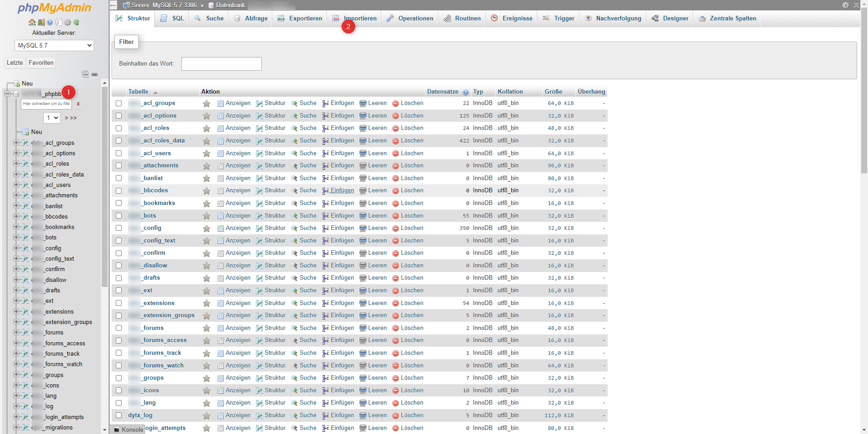Tick the checkbox for _acl_options table
The image size is (868, 434).
pos(118,116)
